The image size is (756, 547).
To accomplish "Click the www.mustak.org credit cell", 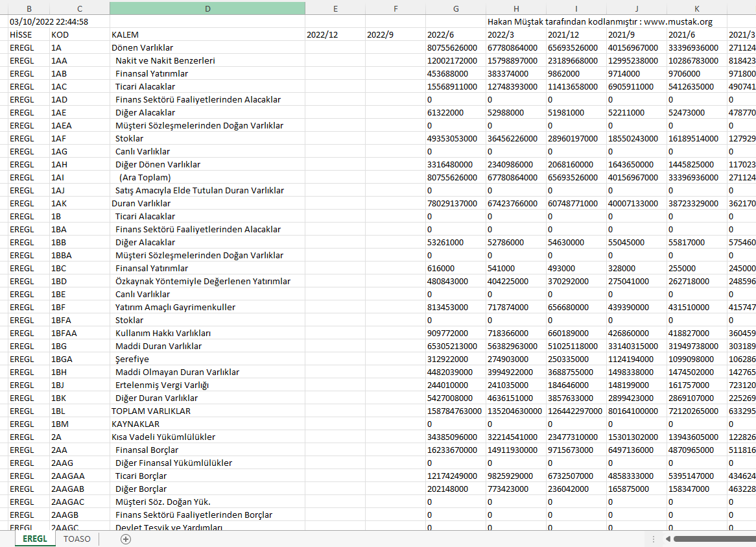I will tap(600, 21).
